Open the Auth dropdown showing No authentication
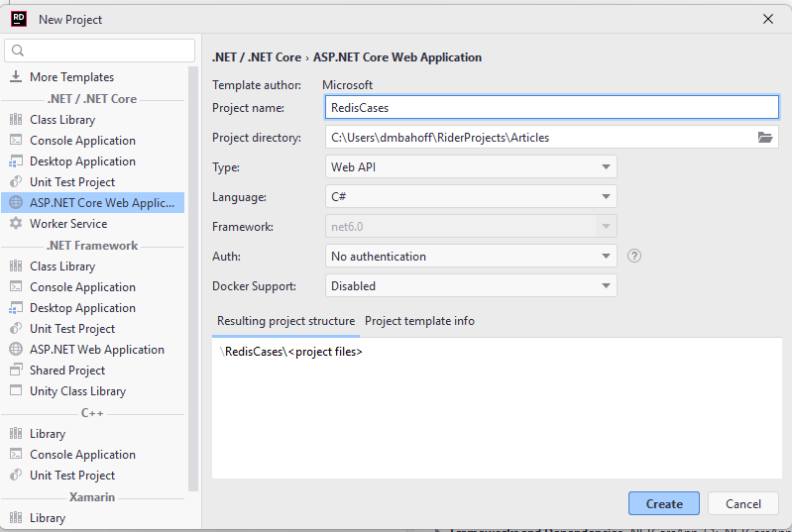Screen dimensions: 792x532 [471, 257]
